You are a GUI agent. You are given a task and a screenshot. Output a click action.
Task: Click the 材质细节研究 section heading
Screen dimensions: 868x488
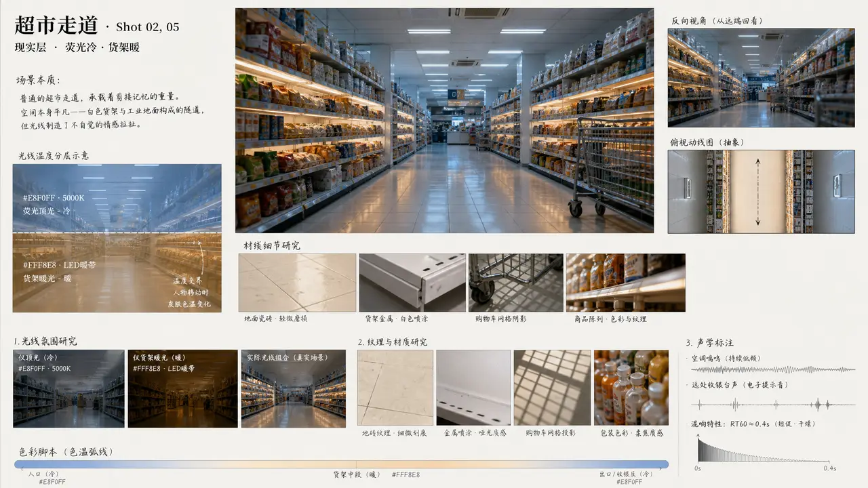pyautogui.click(x=272, y=245)
